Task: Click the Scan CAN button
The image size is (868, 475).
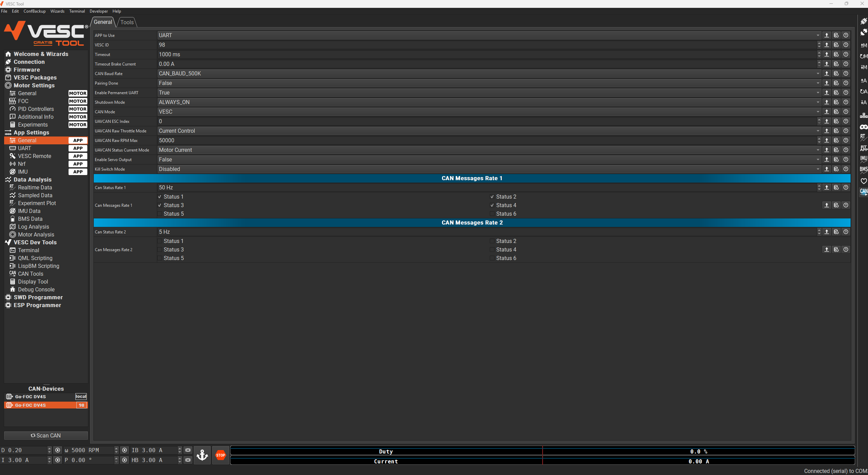Action: click(46, 435)
